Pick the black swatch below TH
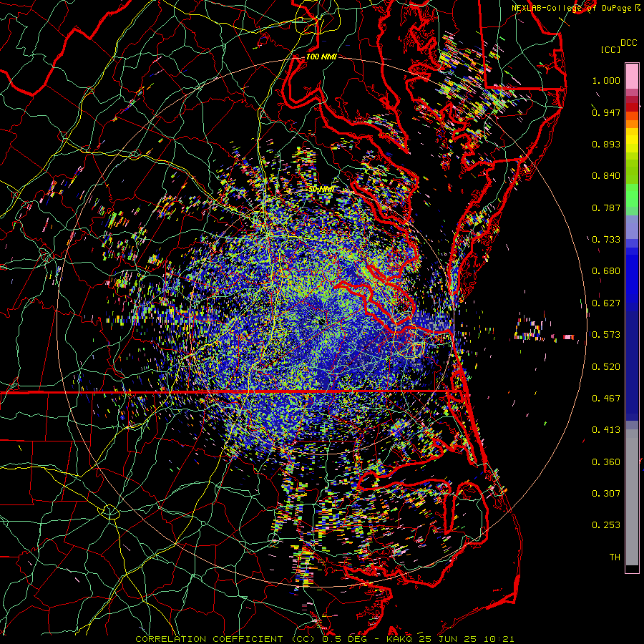The width and height of the screenshot is (644, 644). point(632,569)
